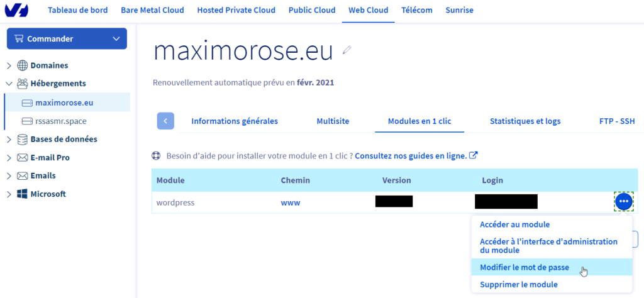Click the lifebuoy help icon
Viewport: 644px width, 298px height.
coord(156,156)
